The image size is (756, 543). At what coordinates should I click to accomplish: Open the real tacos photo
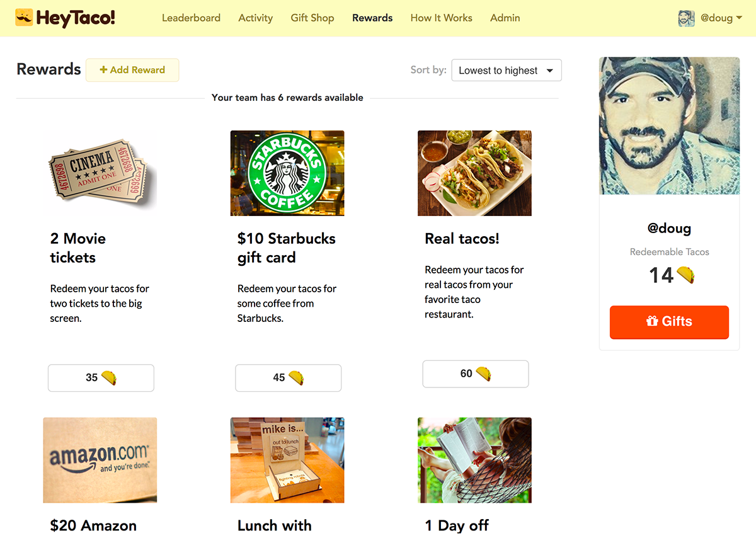click(x=474, y=173)
